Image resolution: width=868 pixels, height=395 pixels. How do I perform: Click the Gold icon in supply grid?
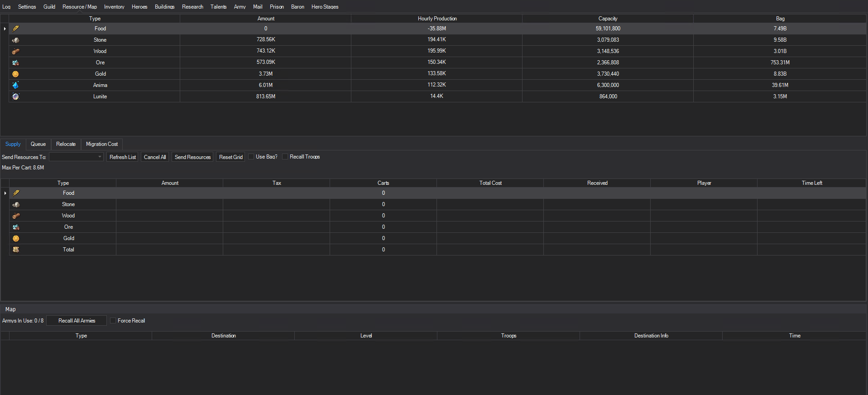click(x=16, y=238)
